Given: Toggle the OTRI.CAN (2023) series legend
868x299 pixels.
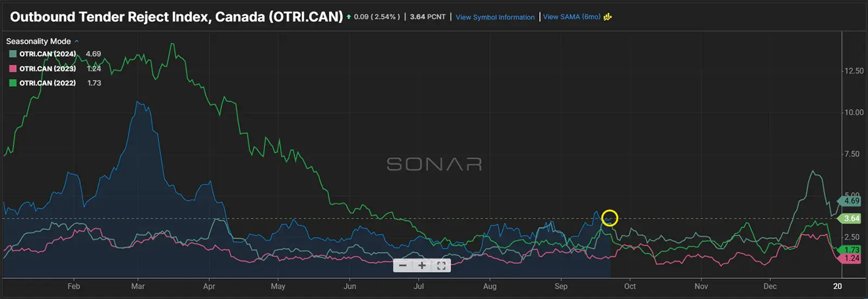Looking at the screenshot, I should [48, 68].
